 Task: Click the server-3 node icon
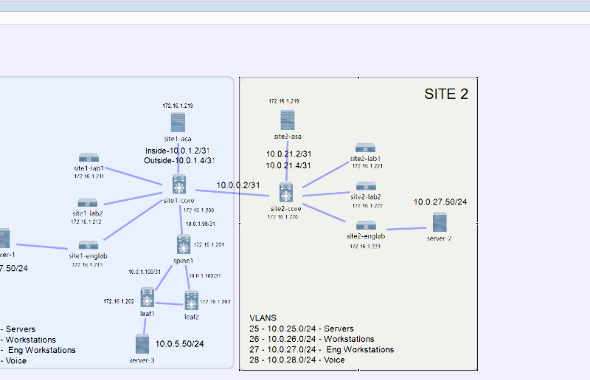pyautogui.click(x=142, y=344)
